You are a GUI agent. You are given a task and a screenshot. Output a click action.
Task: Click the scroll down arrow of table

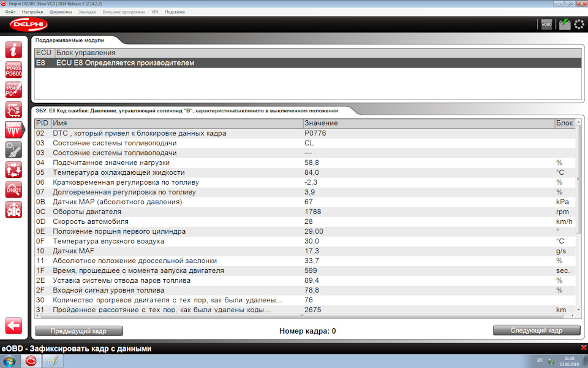click(578, 310)
